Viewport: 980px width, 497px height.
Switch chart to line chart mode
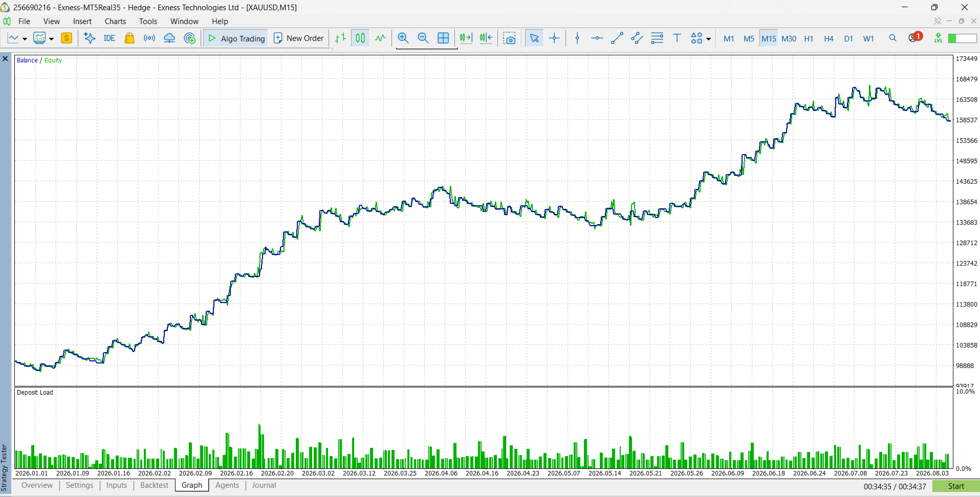click(380, 38)
